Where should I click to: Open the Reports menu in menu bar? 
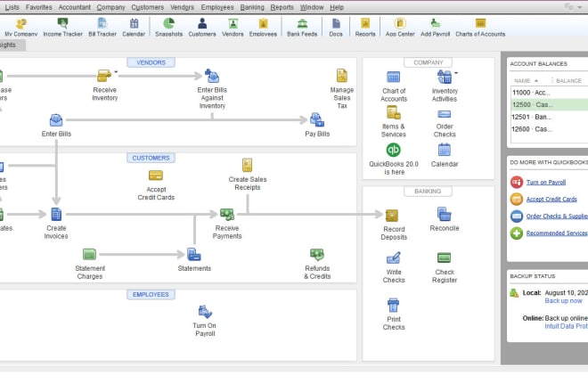tap(282, 7)
